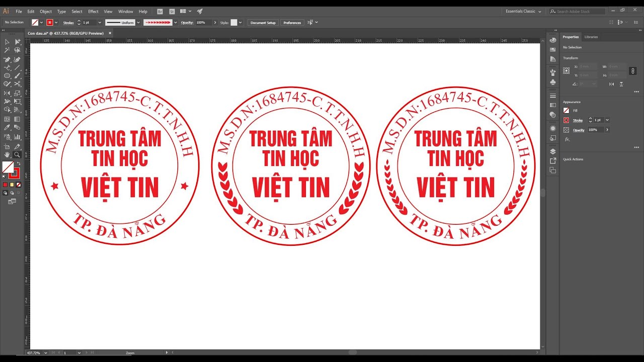This screenshot has width=644, height=362.
Task: Toggle constrain width and height proportions link
Action: coord(633,71)
